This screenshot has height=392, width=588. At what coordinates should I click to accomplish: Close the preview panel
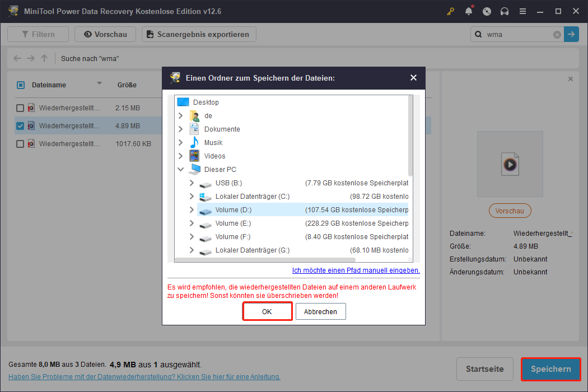pyautogui.click(x=571, y=79)
